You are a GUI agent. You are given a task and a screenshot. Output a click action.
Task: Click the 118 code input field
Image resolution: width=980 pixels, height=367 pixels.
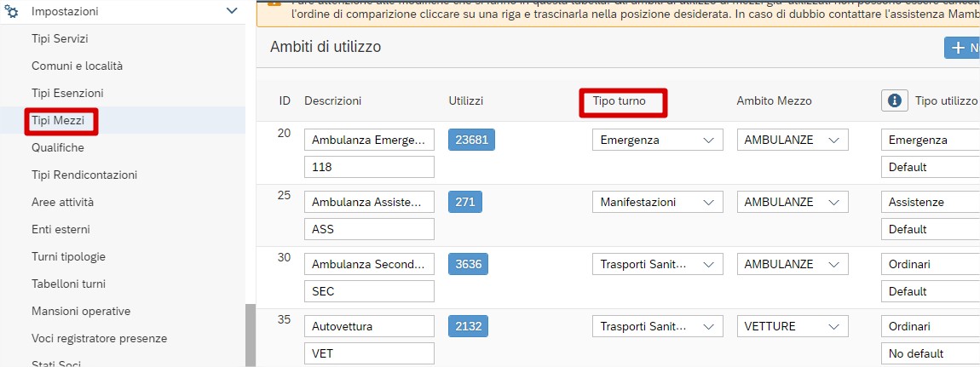pyautogui.click(x=369, y=167)
